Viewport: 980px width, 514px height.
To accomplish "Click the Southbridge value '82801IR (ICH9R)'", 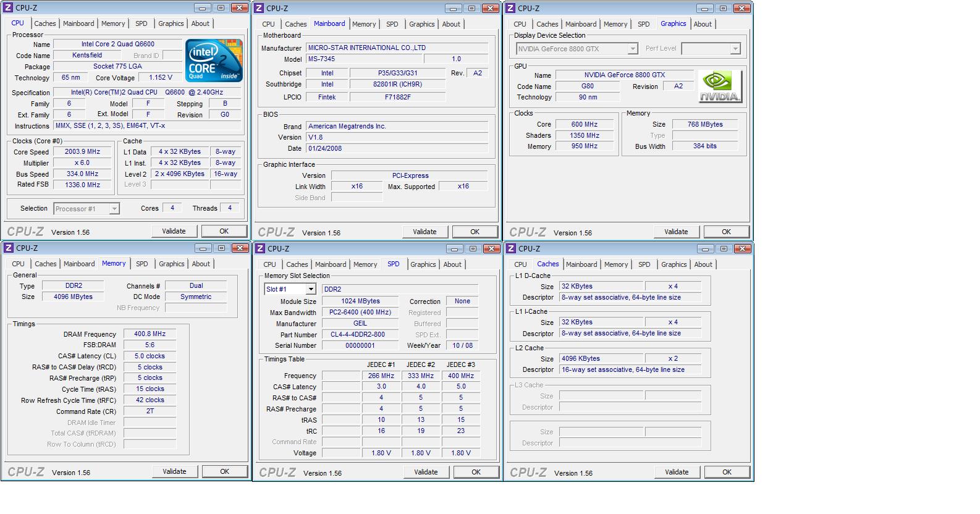I will point(397,84).
